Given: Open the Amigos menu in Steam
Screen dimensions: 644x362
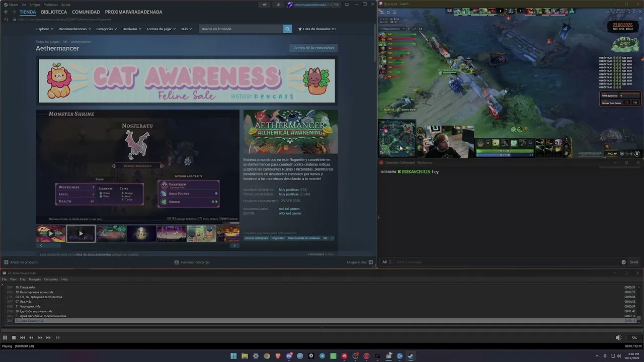Looking at the screenshot, I should pyautogui.click(x=35, y=5).
